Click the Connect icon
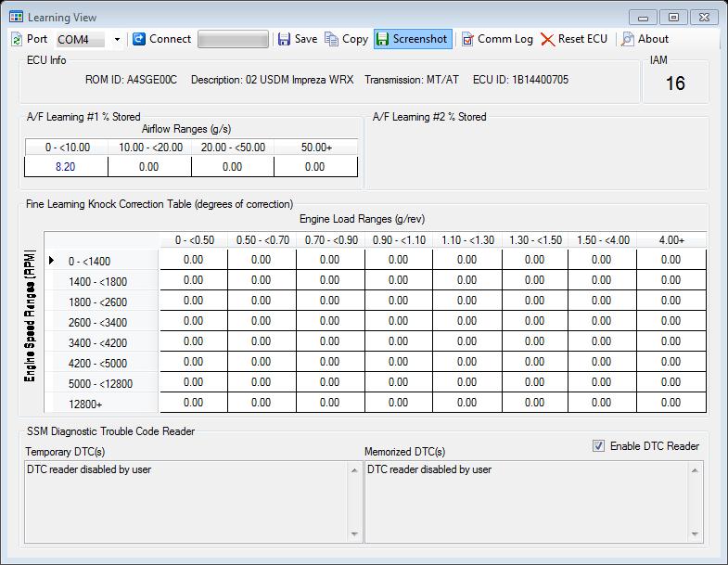The width and height of the screenshot is (728, 565). tap(139, 39)
